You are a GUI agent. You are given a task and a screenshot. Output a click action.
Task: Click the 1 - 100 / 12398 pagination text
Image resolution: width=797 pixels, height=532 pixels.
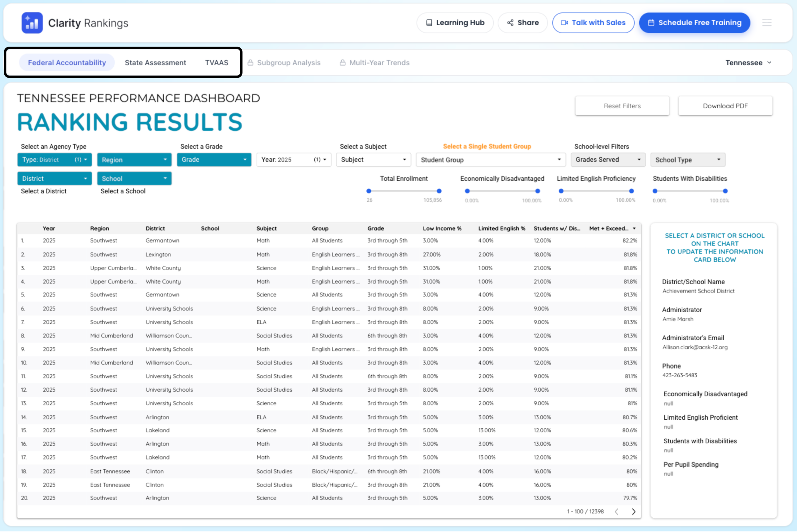pyautogui.click(x=585, y=511)
